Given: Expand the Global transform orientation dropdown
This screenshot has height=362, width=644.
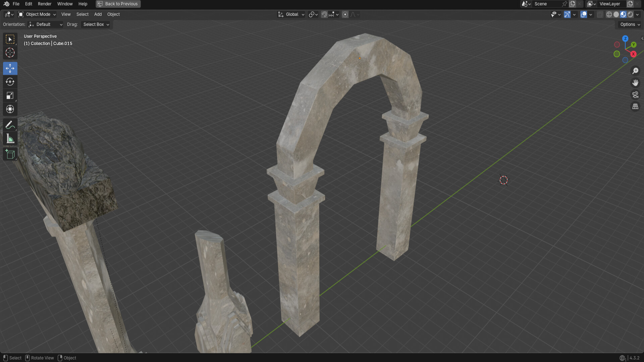Looking at the screenshot, I should point(291,14).
